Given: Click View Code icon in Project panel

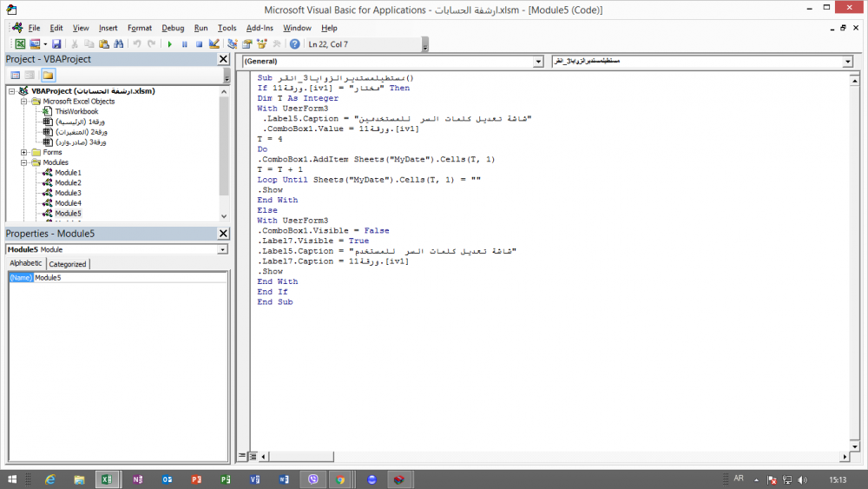Looking at the screenshot, I should [x=16, y=75].
